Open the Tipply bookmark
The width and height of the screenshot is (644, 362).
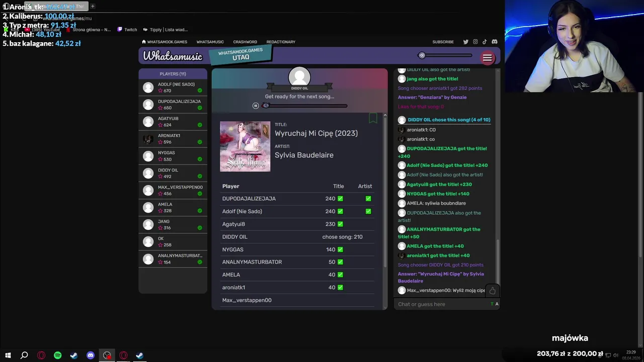[x=165, y=30]
